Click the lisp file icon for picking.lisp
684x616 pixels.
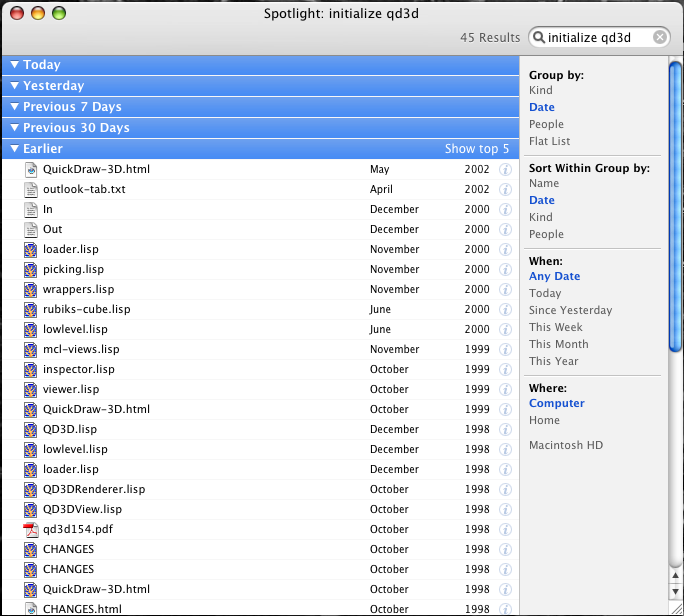(x=31, y=270)
